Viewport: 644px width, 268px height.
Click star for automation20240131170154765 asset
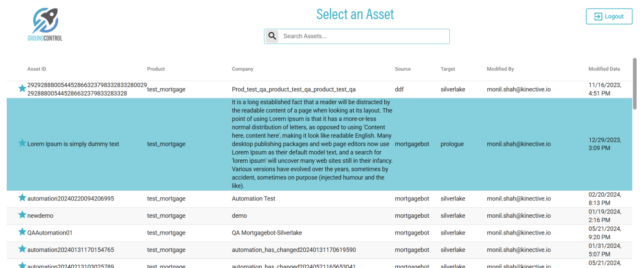click(x=22, y=249)
